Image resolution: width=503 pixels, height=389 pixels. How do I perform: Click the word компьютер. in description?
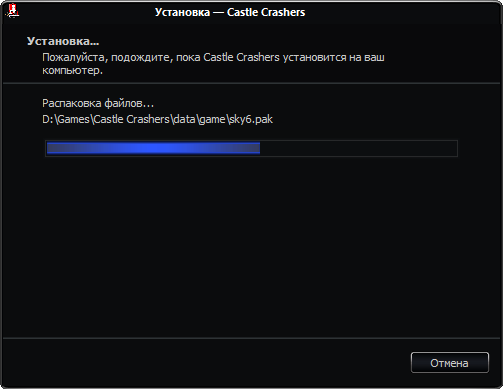coord(72,71)
